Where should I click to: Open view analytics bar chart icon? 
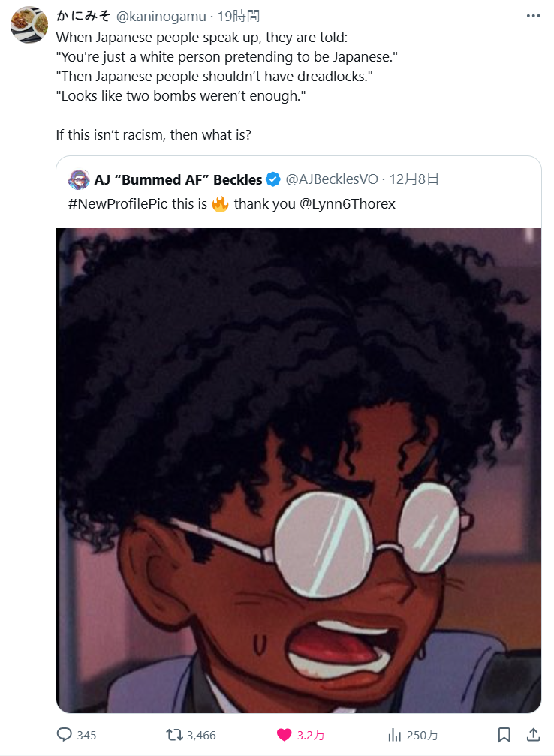pyautogui.click(x=396, y=734)
